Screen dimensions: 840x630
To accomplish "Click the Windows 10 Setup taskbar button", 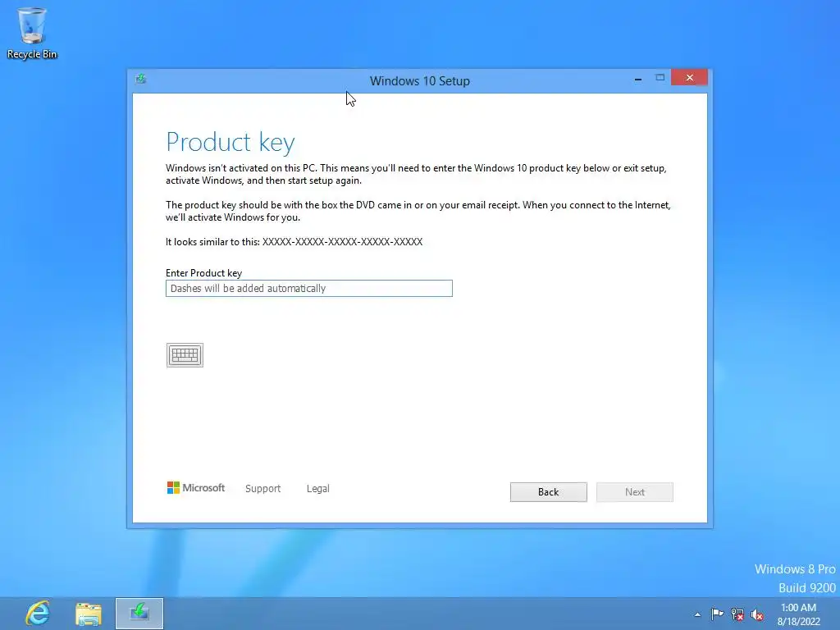I will pyautogui.click(x=139, y=614).
